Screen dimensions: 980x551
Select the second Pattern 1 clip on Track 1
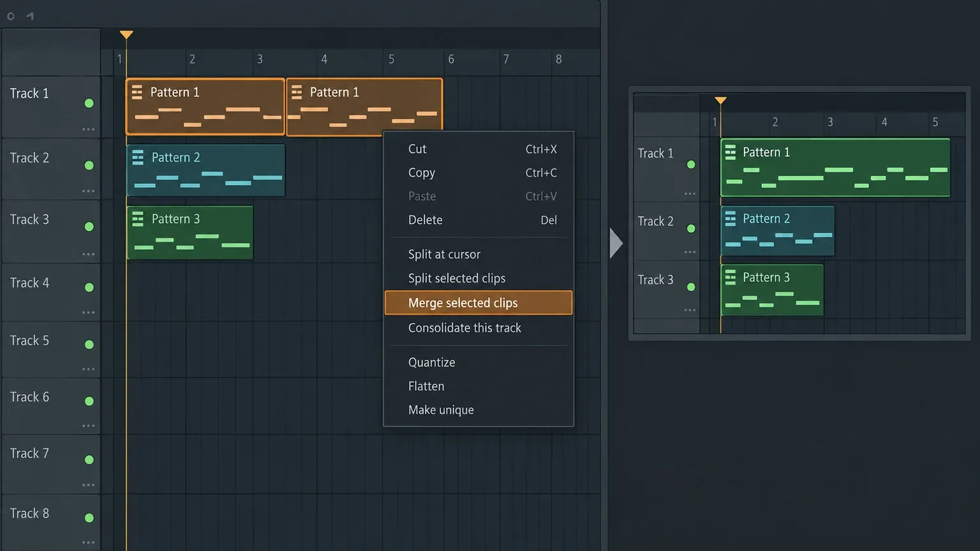364,107
